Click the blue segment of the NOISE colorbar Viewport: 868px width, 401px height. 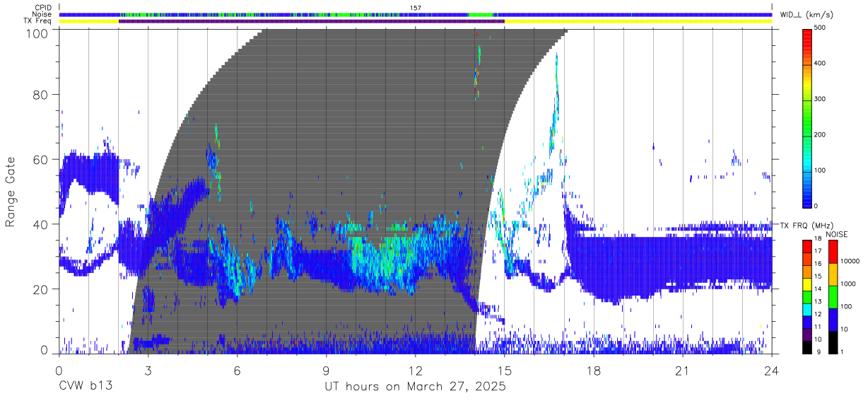click(x=833, y=319)
